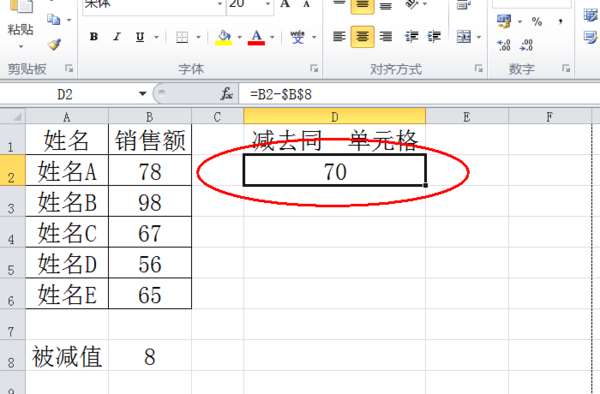This screenshot has width=600, height=394.
Task: Toggle Italic formatting button
Action: tap(117, 37)
